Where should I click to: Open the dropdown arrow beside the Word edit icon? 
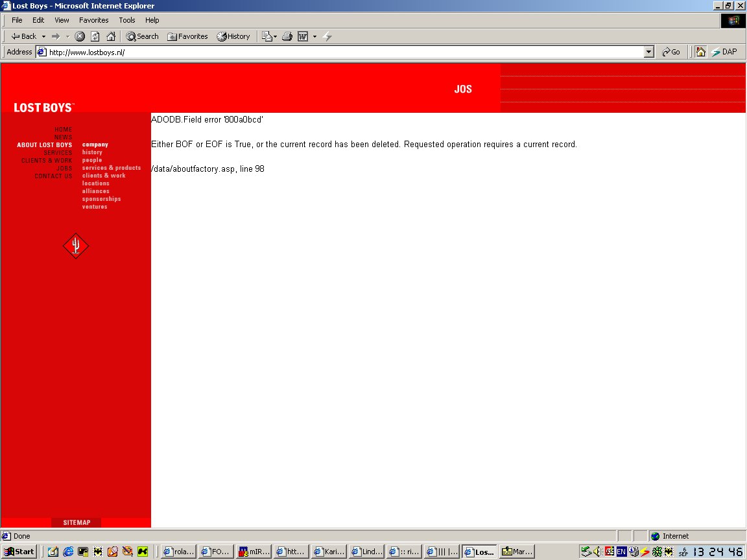[314, 36]
